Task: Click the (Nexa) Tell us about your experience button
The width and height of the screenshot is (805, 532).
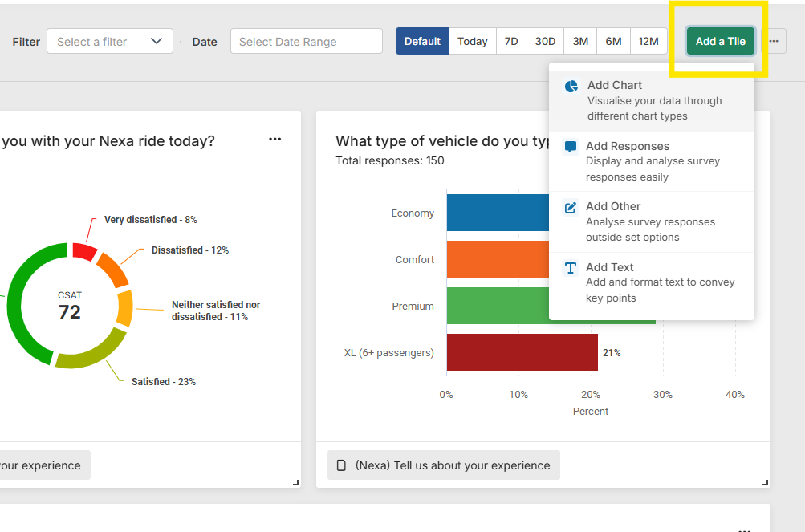Action: pos(444,465)
